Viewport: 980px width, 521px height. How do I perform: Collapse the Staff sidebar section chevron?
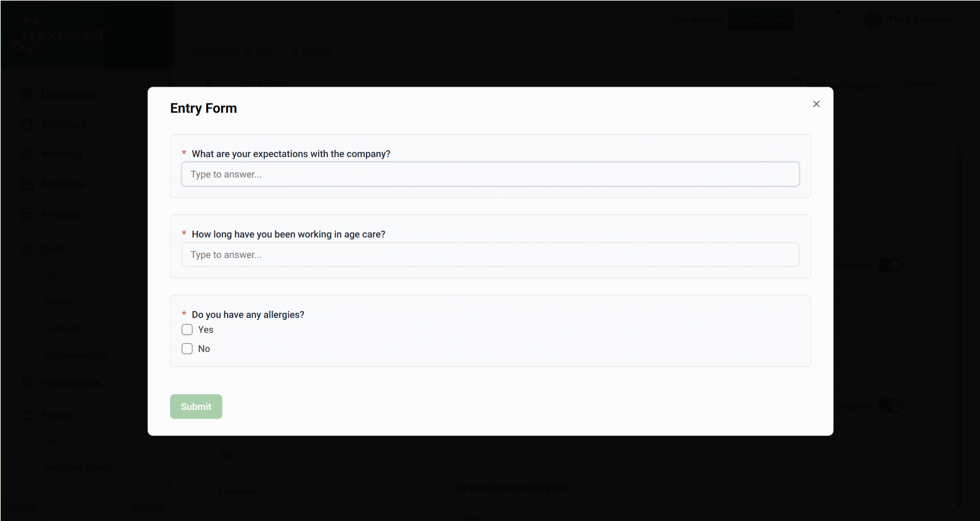tap(142, 250)
